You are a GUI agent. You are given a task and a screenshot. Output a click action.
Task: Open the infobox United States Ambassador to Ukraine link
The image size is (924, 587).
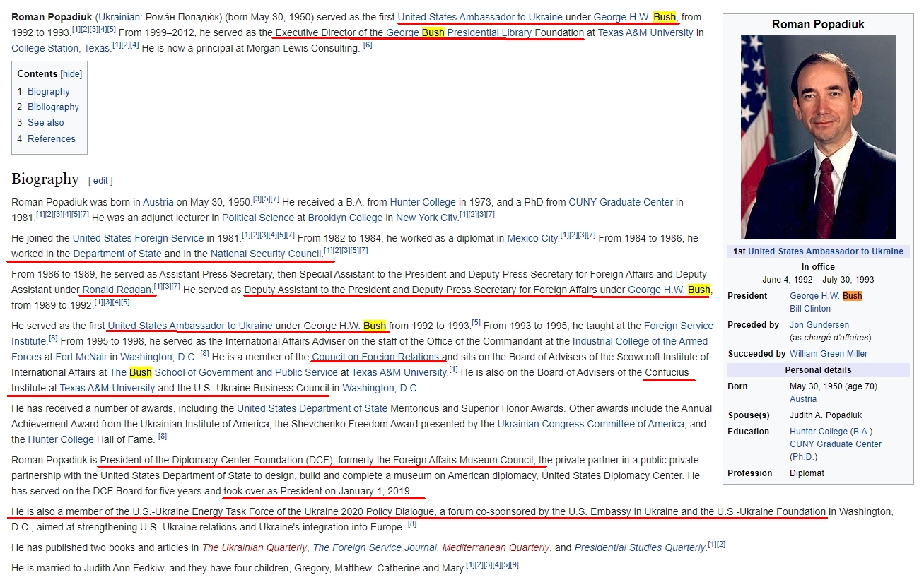point(826,251)
